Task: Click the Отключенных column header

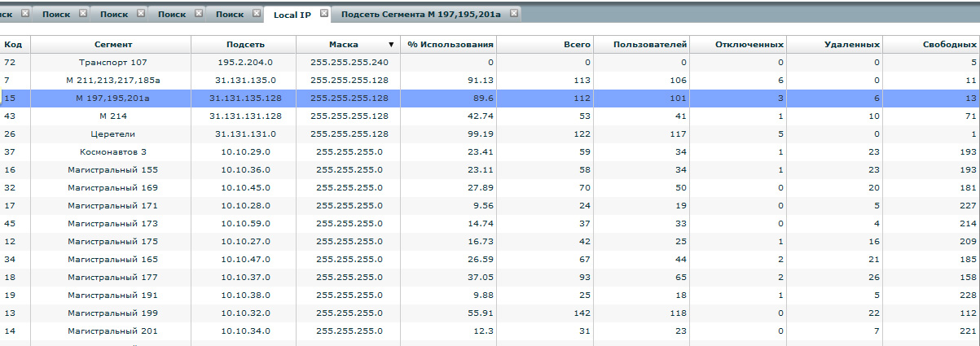Action: click(749, 44)
